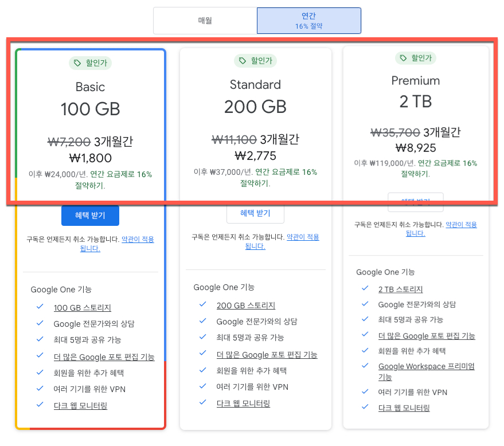Click the Standard plan title
The width and height of the screenshot is (504, 446).
click(x=255, y=84)
